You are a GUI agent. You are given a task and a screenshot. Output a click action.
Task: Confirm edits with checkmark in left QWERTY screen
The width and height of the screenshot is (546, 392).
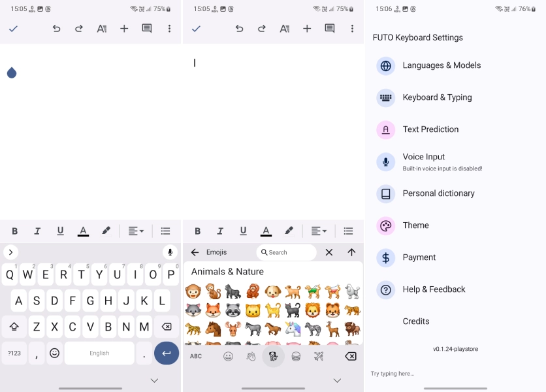pos(13,29)
